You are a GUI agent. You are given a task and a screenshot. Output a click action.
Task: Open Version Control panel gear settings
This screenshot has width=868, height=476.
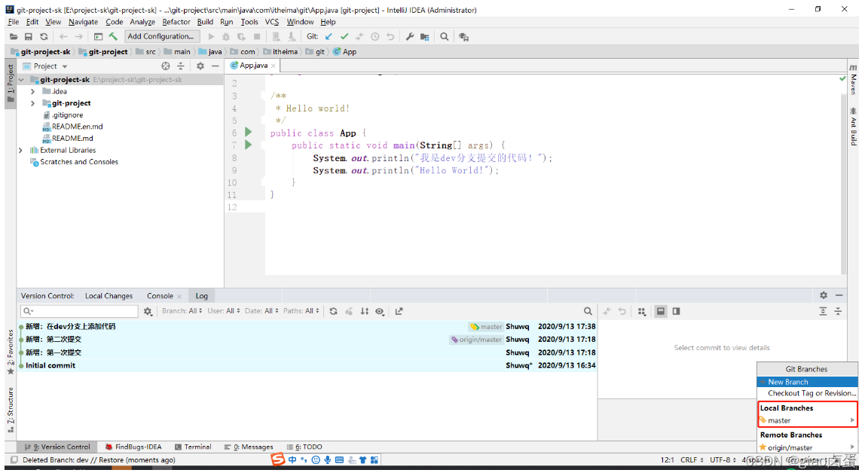tap(824, 295)
